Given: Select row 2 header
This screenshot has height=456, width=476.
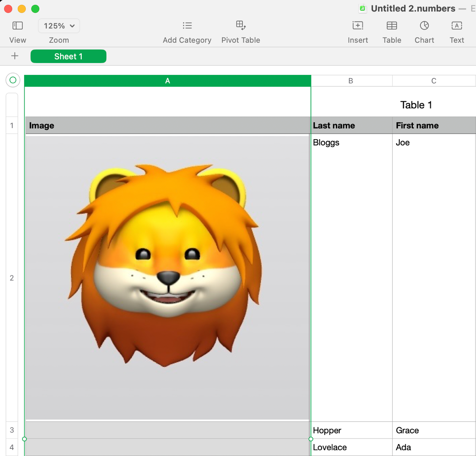Looking at the screenshot, I should 12,278.
